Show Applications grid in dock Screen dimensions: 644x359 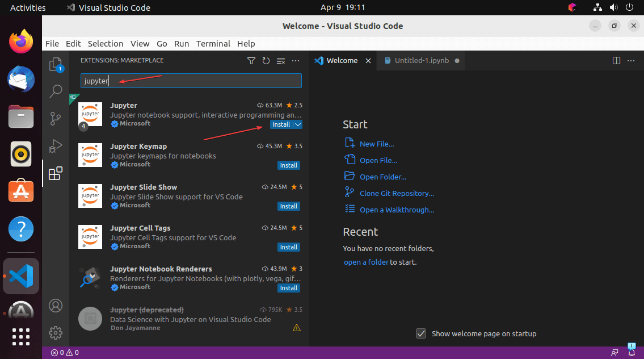(x=21, y=337)
